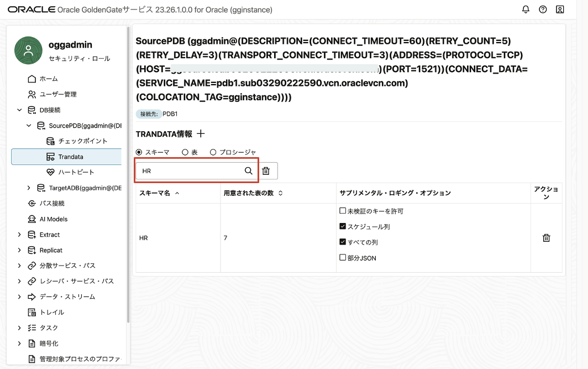Expand the TargetADB connection node
The width and height of the screenshot is (588, 369).
click(x=29, y=188)
